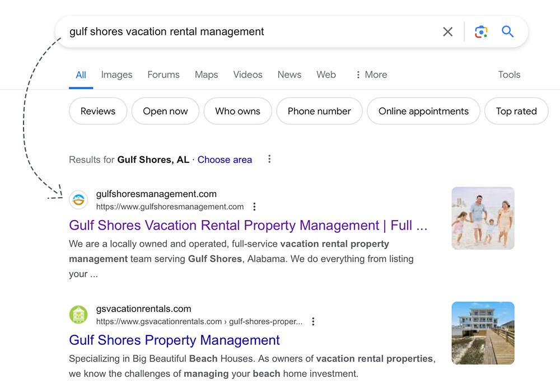The width and height of the screenshot is (560, 392).
Task: Switch to the Web tab
Action: pos(326,74)
